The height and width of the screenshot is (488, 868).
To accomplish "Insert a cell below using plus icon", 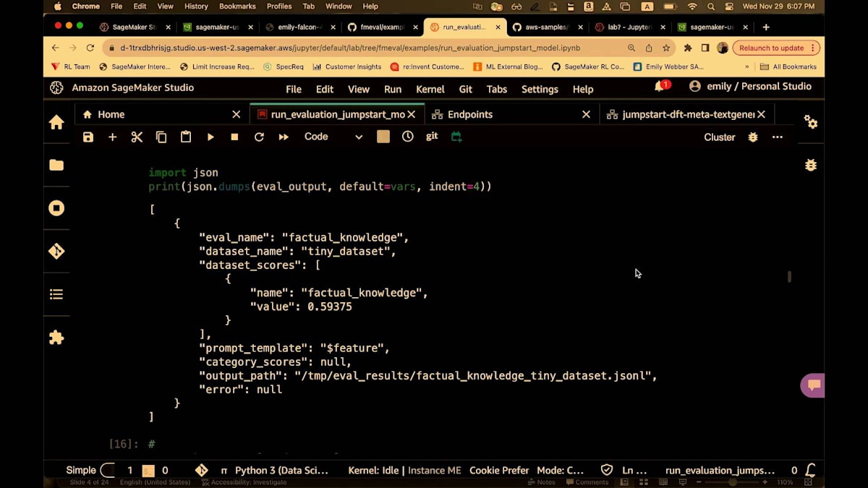I will click(x=112, y=137).
